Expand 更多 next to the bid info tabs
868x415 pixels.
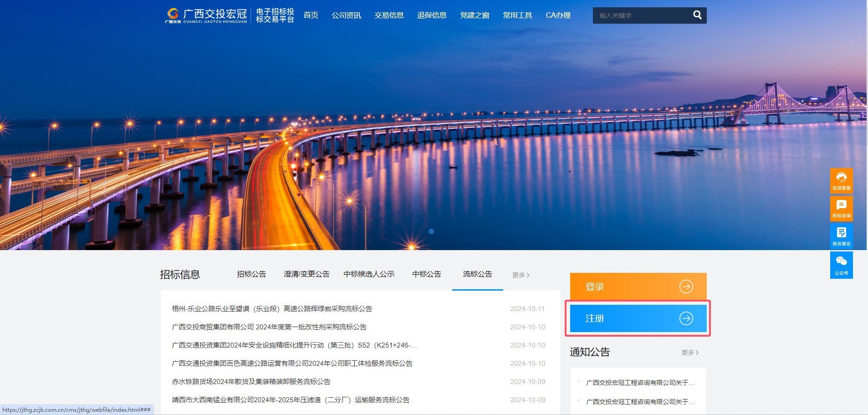[x=520, y=275]
